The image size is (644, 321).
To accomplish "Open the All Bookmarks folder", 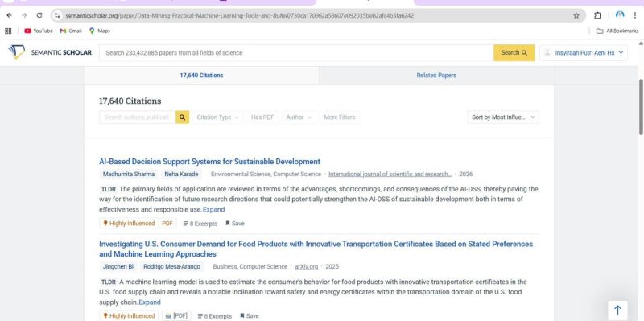I will pos(617,31).
